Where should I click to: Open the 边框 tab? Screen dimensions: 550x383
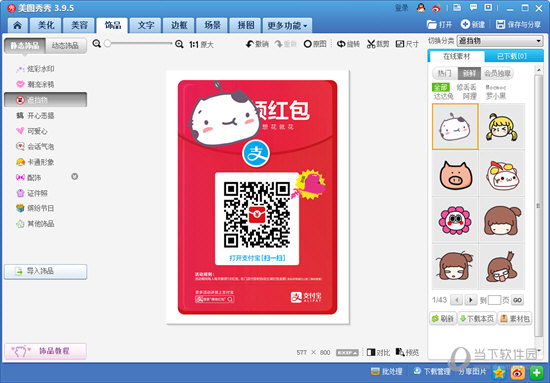[179, 25]
